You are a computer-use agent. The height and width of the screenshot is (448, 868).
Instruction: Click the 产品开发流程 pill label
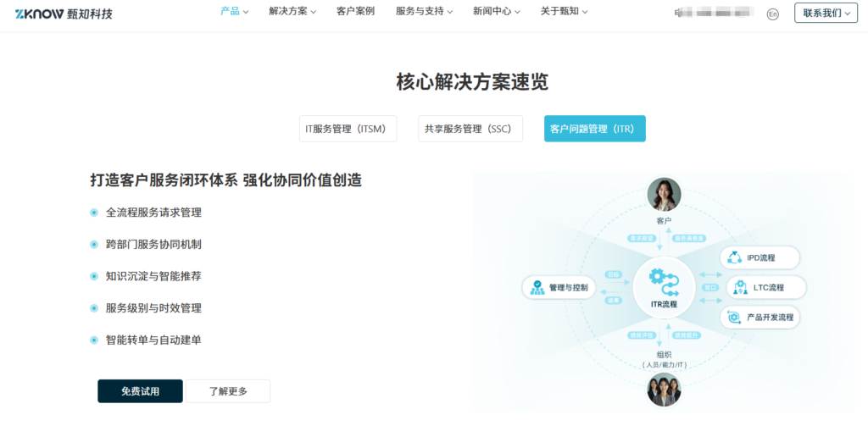click(770, 318)
